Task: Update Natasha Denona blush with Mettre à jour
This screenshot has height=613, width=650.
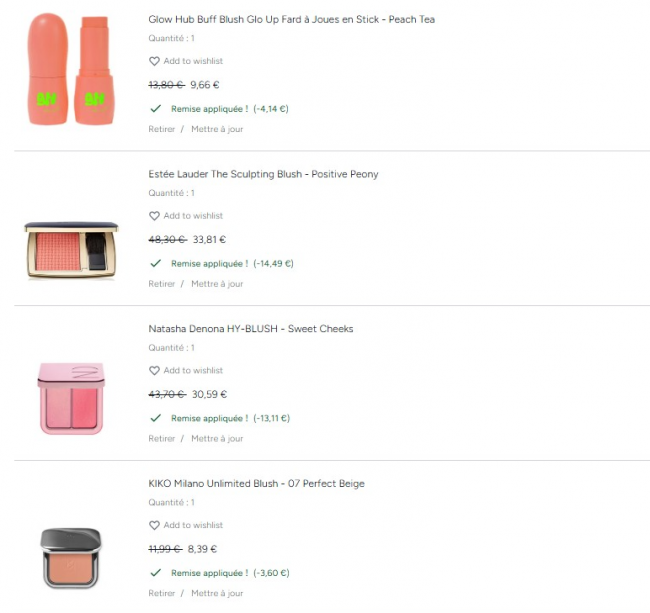Action: tap(217, 439)
